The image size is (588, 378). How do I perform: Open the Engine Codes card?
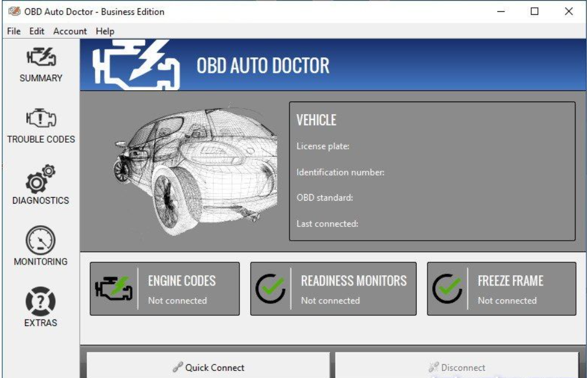point(165,288)
